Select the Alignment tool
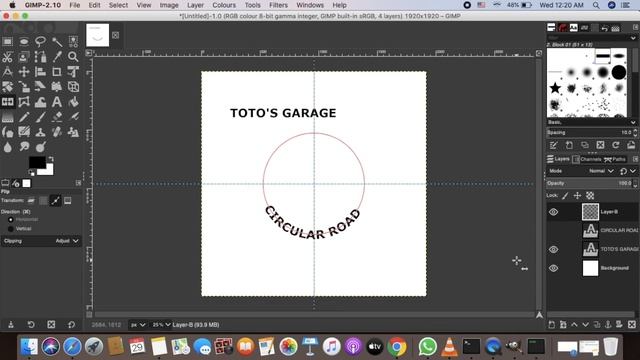This screenshot has width=640, height=360. (40, 72)
